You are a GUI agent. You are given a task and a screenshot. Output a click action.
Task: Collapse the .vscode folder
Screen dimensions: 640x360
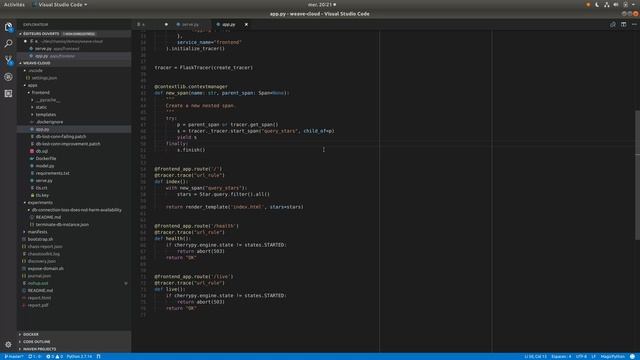pos(73,71)
